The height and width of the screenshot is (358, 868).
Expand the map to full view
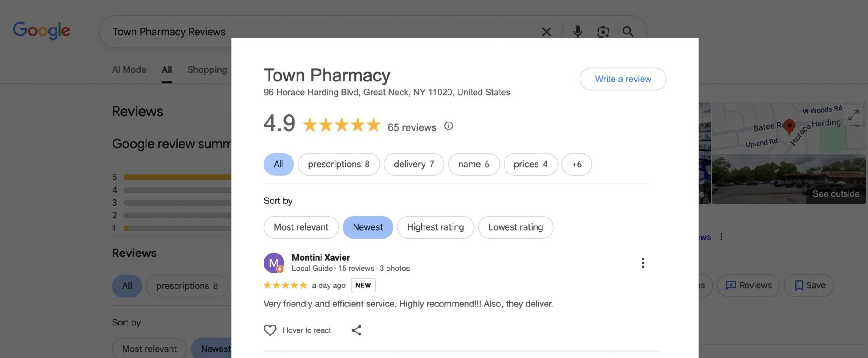[x=853, y=115]
